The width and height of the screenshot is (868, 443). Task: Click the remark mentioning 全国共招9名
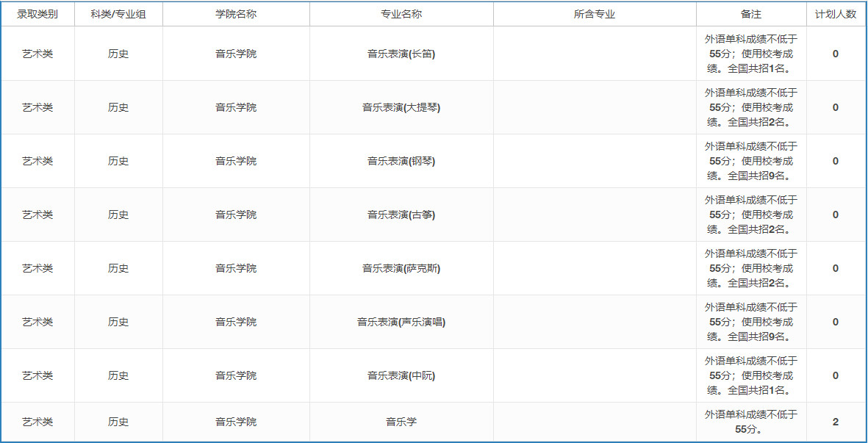(750, 160)
